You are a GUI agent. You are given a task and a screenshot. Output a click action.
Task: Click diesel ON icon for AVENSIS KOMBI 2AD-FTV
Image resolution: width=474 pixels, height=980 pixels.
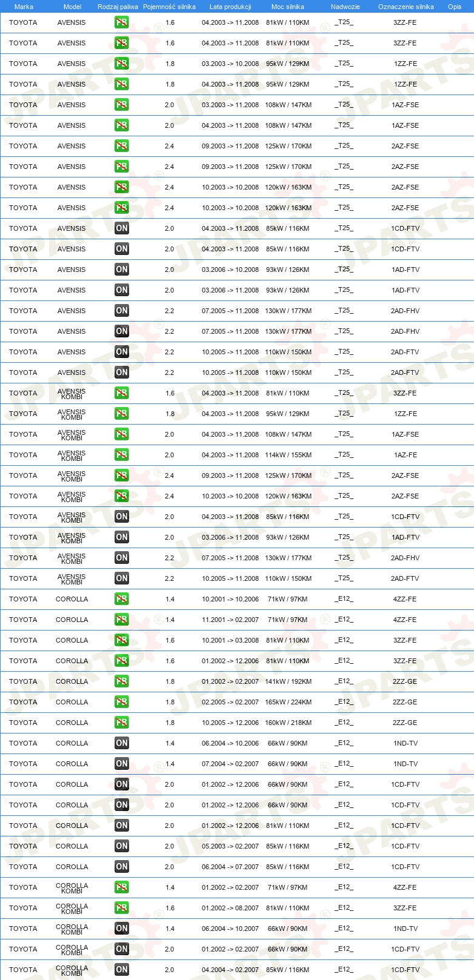click(x=122, y=578)
